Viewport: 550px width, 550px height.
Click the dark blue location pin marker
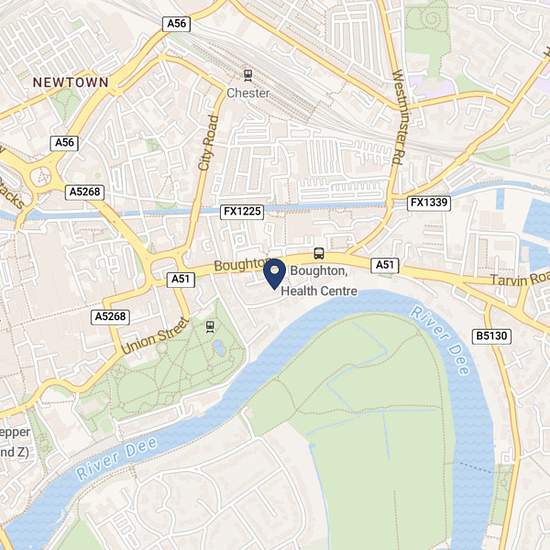coord(275,274)
